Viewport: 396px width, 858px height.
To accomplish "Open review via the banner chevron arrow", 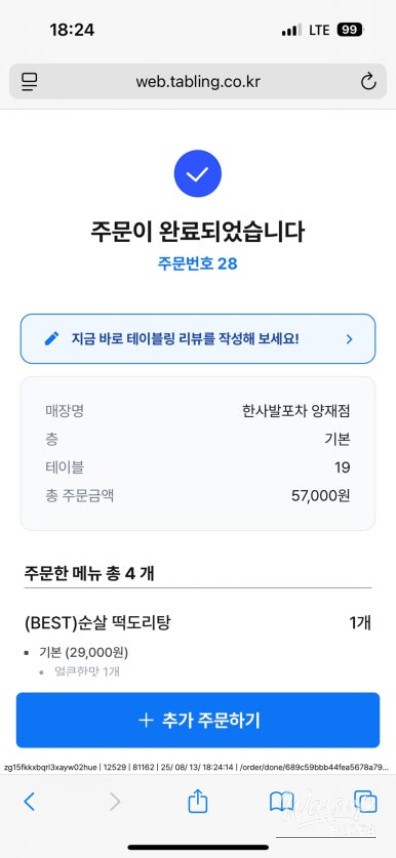I will [x=350, y=339].
